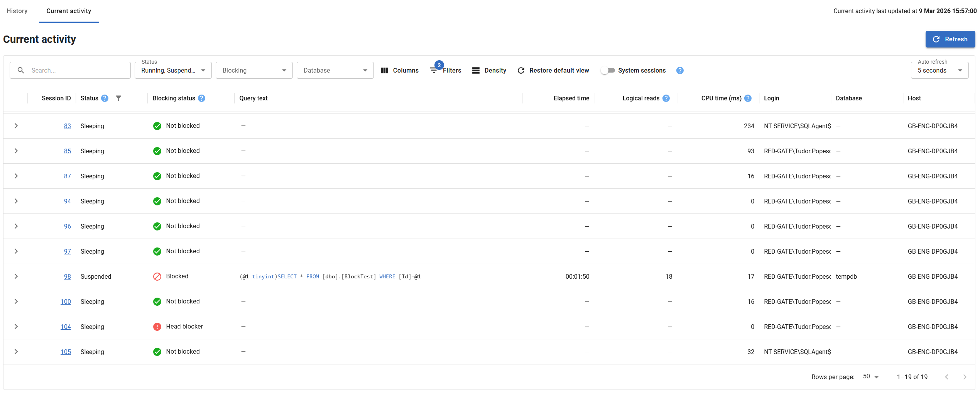Click the Status column filter funnel icon
980x393 pixels.
coord(118,98)
